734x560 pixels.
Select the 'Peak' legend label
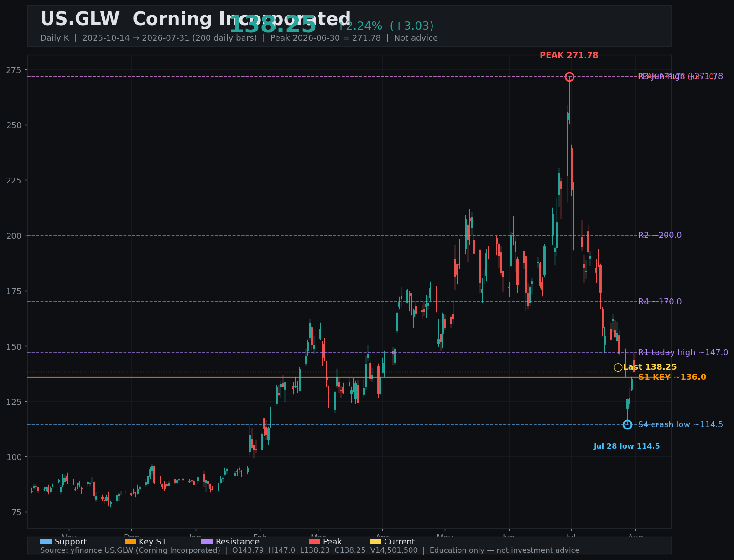333,542
